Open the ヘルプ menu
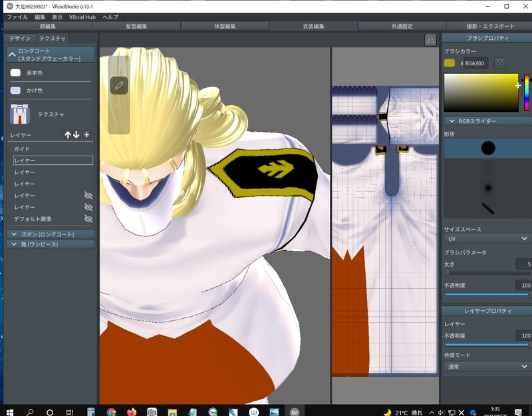Screen dimensions: 532x416 pyautogui.click(x=110, y=17)
